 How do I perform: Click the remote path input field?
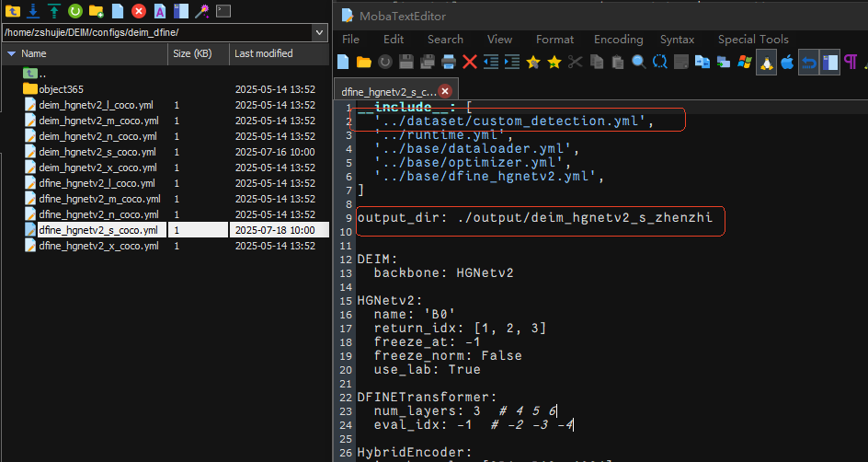coord(158,32)
